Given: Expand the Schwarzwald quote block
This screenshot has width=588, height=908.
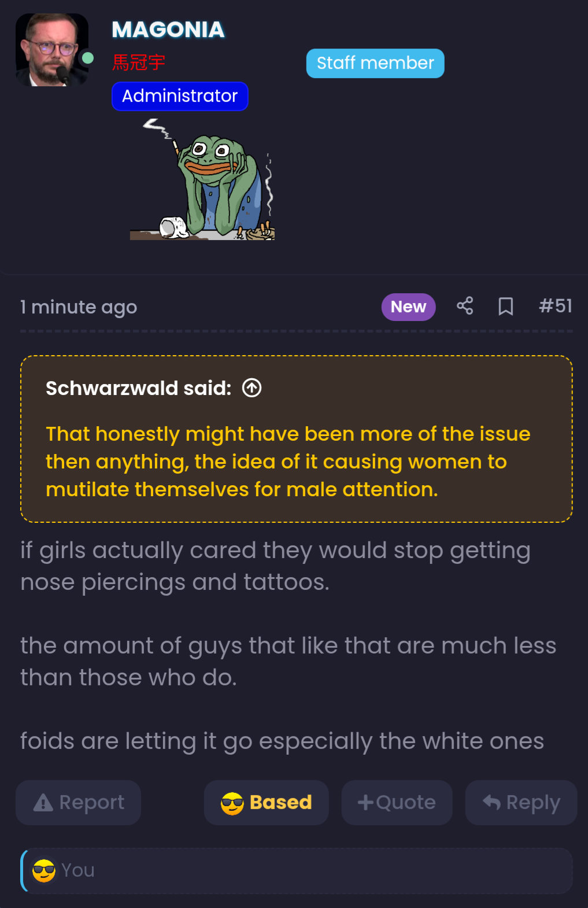Looking at the screenshot, I should pyautogui.click(x=297, y=439).
